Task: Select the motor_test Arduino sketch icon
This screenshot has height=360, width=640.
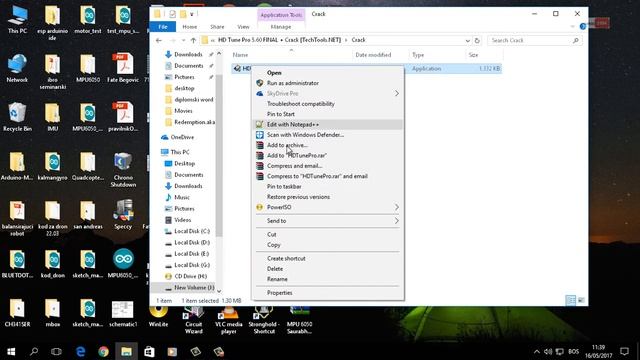Action: point(88,19)
